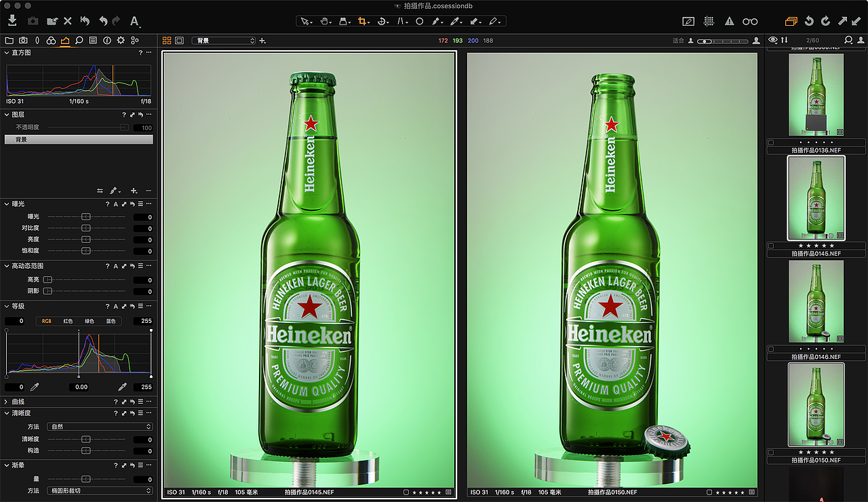Tick the checkbox on 拍摄作品0136.NEF thumbnail
This screenshot has width=868, height=502.
coord(770,142)
